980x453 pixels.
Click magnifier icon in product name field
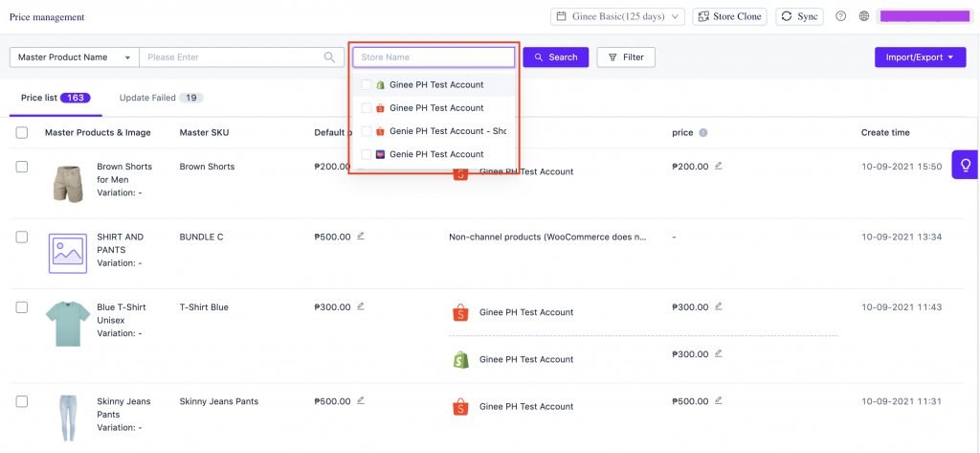[329, 57]
